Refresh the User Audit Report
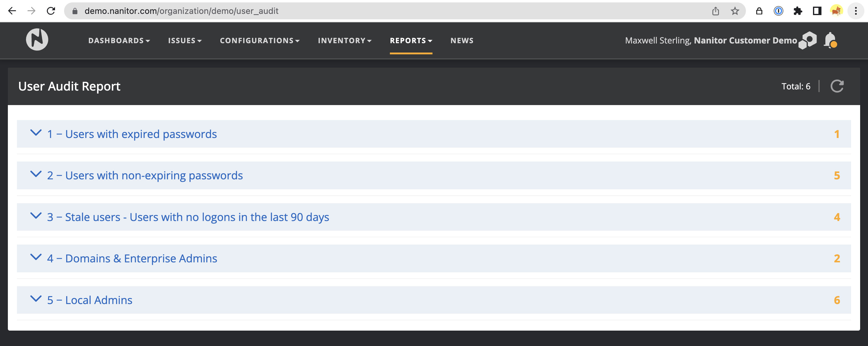Image resolution: width=868 pixels, height=346 pixels. (837, 86)
